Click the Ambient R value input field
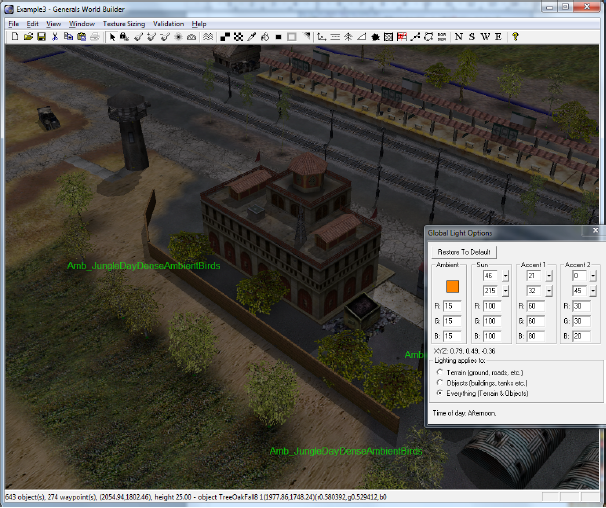 point(450,305)
